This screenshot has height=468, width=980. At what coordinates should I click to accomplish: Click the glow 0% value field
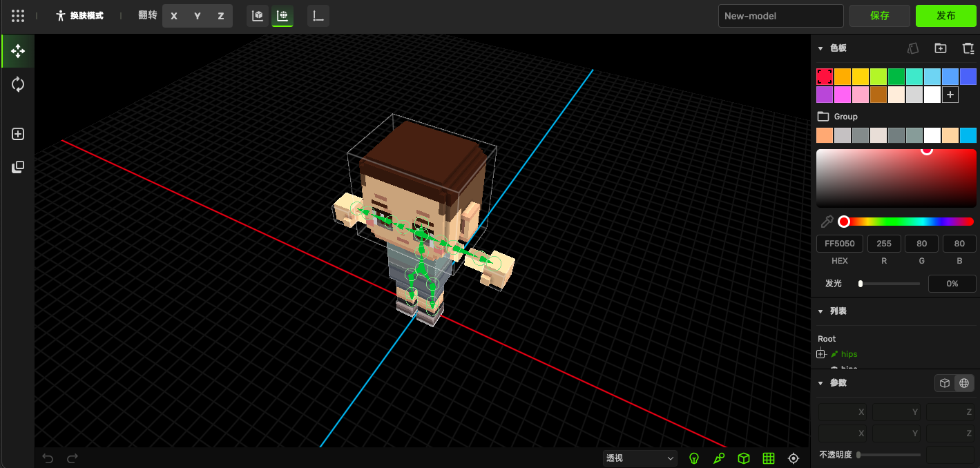pos(952,284)
